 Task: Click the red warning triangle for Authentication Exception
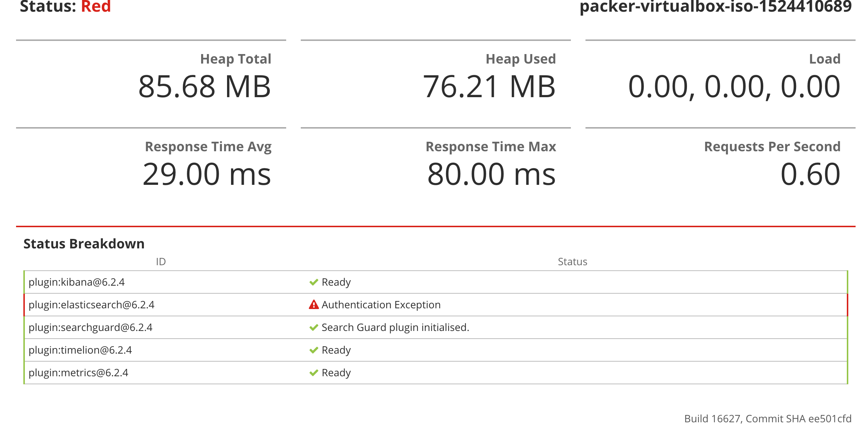pyautogui.click(x=314, y=305)
